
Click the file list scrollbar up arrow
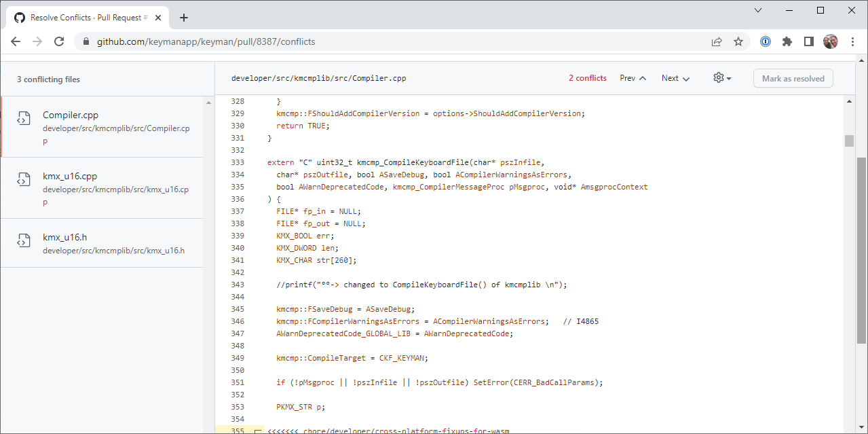coord(209,101)
